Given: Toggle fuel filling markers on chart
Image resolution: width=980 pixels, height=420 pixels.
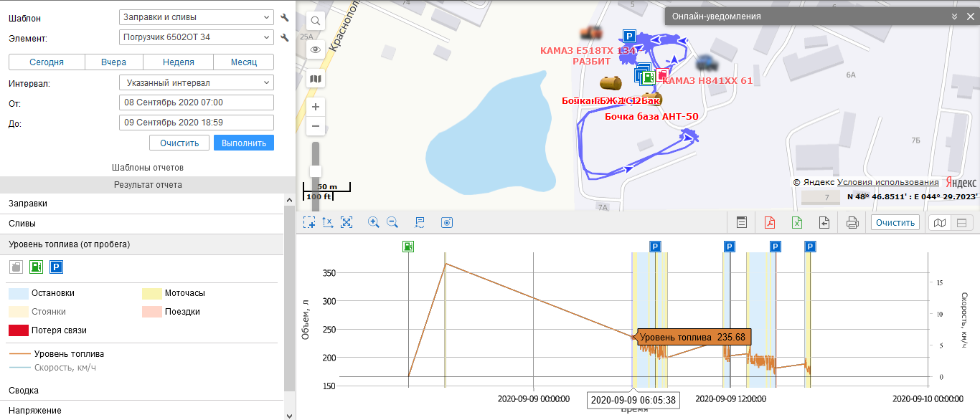Looking at the screenshot, I should point(36,267).
